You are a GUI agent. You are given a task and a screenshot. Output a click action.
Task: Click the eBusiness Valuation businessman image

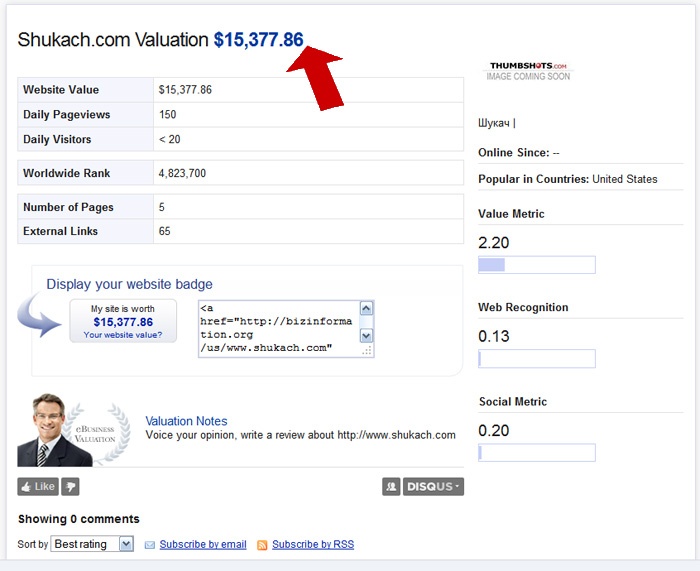pyautogui.click(x=74, y=430)
